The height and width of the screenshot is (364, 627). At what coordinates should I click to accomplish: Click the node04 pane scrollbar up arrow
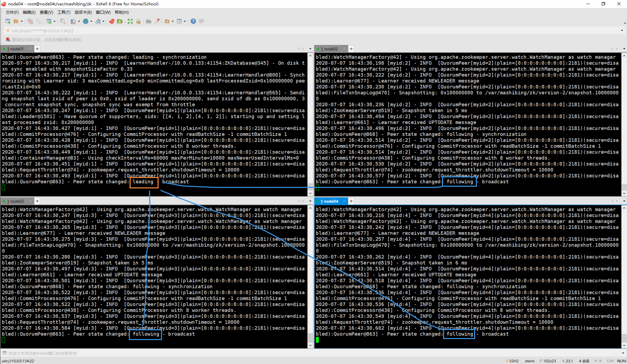click(x=624, y=208)
